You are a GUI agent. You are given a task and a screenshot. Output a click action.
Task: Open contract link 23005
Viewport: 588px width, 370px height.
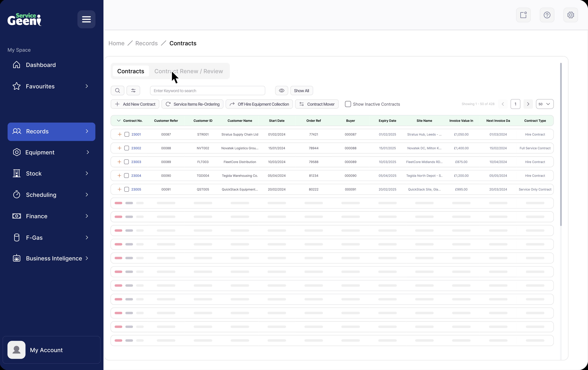point(136,189)
